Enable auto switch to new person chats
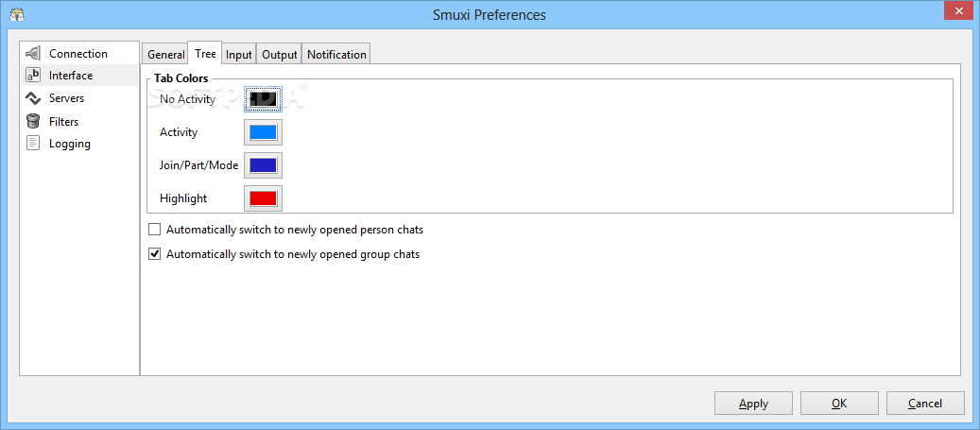 point(154,230)
